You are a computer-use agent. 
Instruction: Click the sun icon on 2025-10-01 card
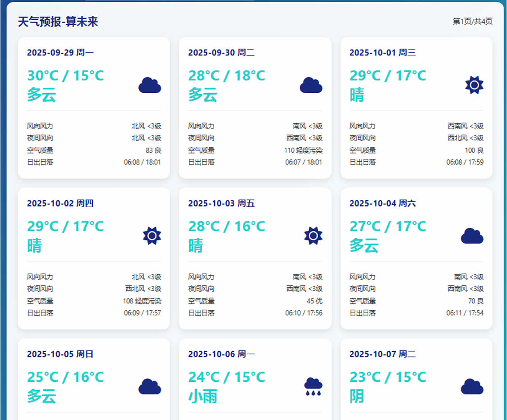(474, 85)
